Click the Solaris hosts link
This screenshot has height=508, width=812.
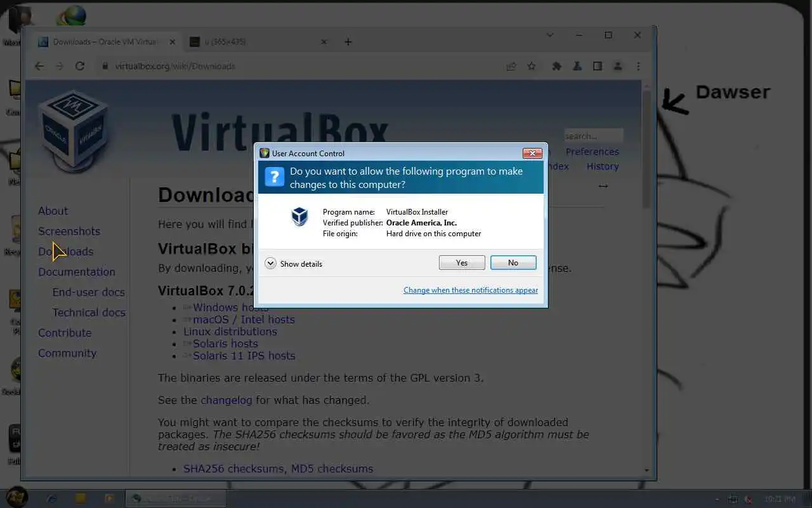click(225, 344)
